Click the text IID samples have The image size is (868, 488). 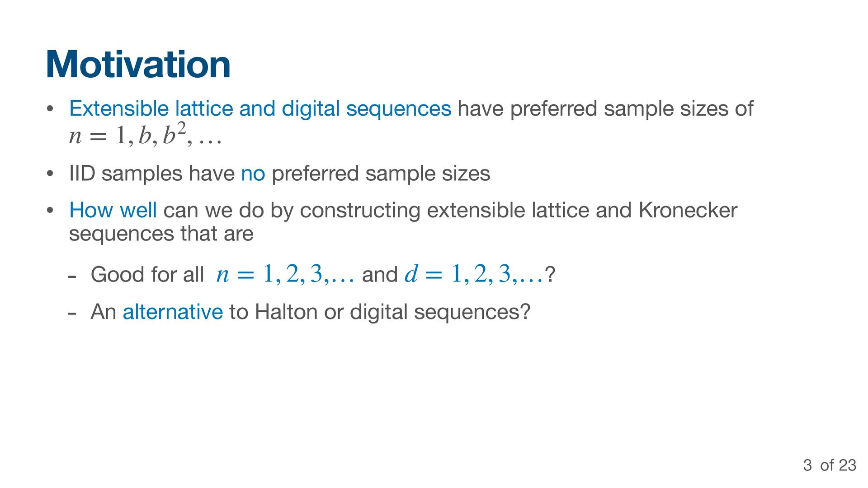click(x=151, y=174)
